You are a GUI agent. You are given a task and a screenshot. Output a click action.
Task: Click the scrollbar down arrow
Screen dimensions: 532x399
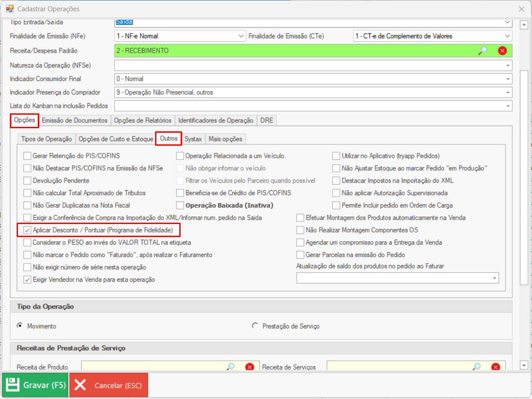(524, 365)
